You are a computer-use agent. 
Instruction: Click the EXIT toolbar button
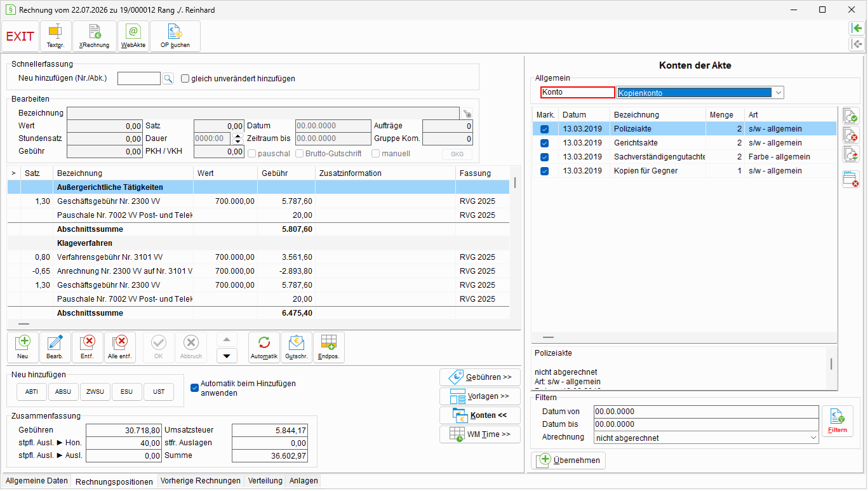[20, 36]
